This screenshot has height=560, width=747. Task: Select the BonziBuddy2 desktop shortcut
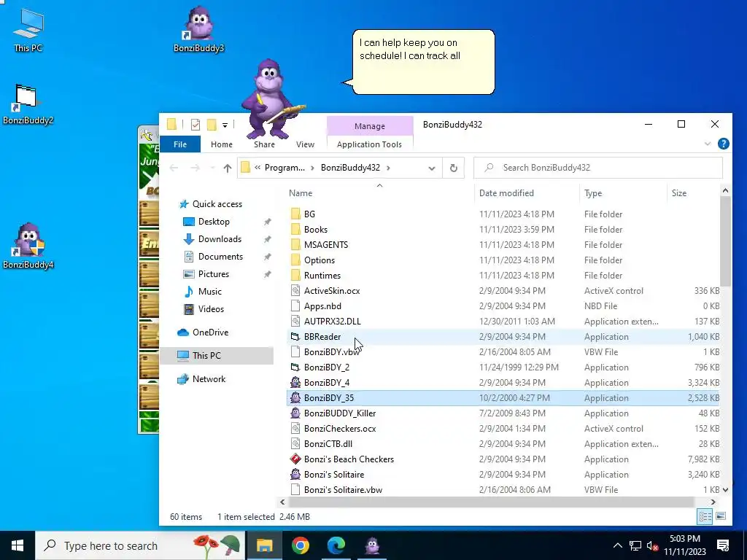(28, 104)
